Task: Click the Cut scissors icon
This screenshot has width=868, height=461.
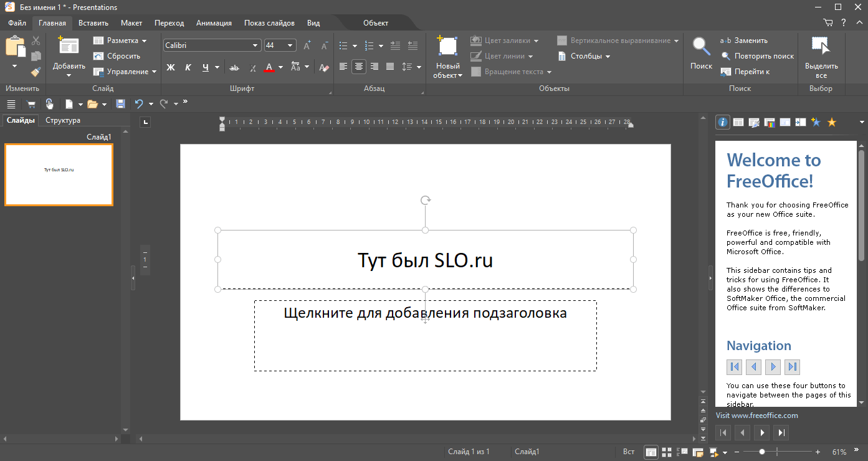Action: click(x=36, y=40)
